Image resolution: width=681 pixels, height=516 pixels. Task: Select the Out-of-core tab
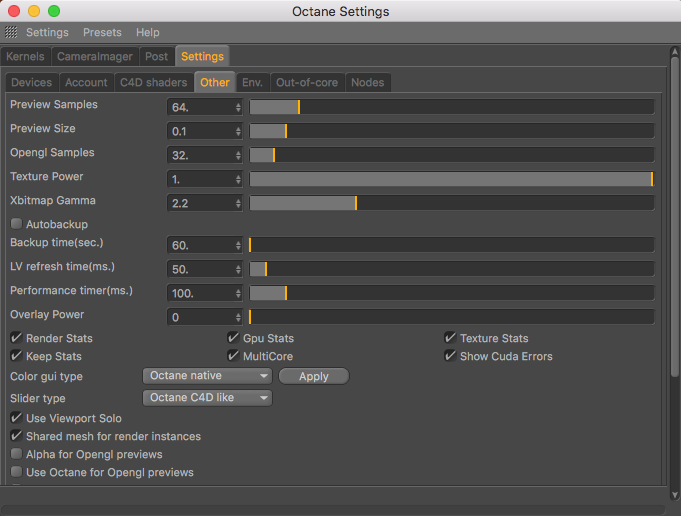[307, 82]
